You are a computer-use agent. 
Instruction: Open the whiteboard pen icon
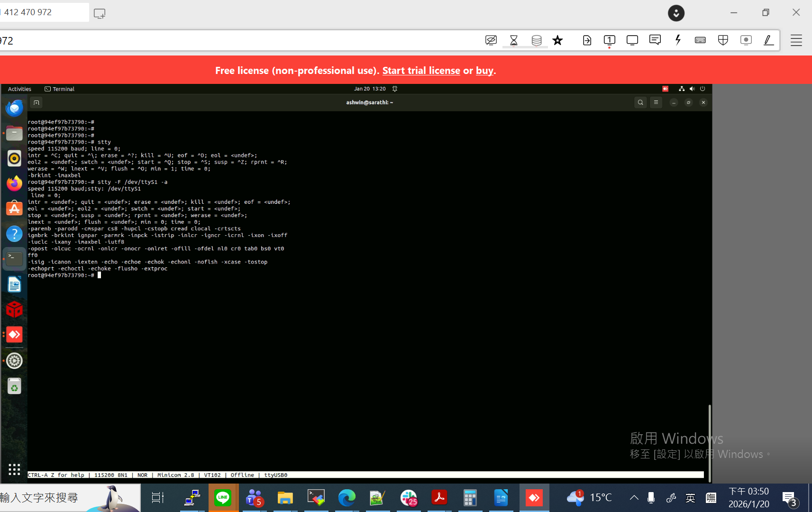(768, 40)
